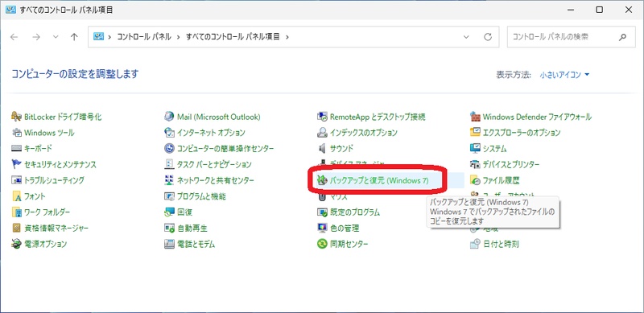Open address bar history dropdown
Image resolution: width=644 pixels, height=313 pixels.
coord(466,36)
